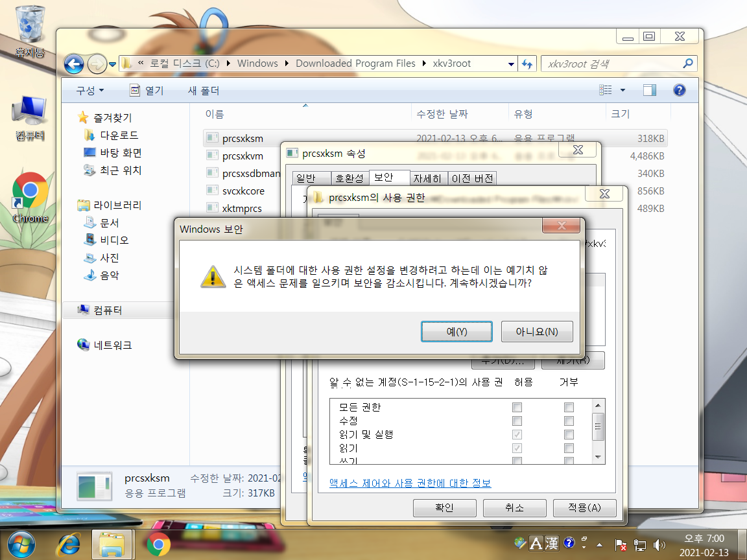Open the address bar history dropdown
Screen dimensions: 747x560
coord(511,64)
